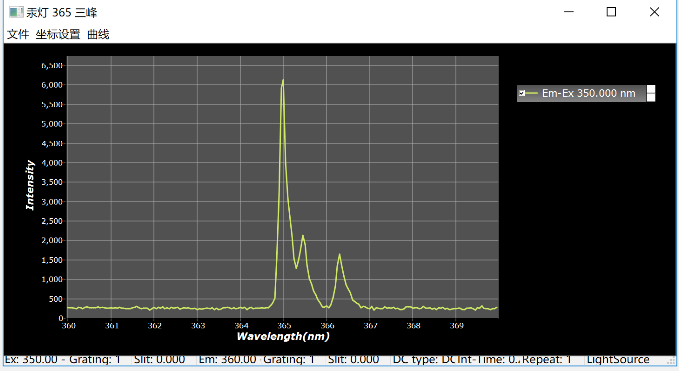
Task: Open the 坐标设置 menu
Action: pos(58,34)
